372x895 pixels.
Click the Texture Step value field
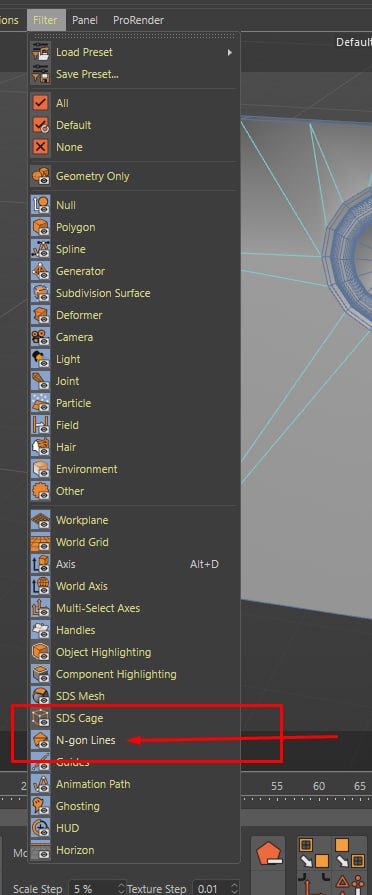tap(211, 889)
